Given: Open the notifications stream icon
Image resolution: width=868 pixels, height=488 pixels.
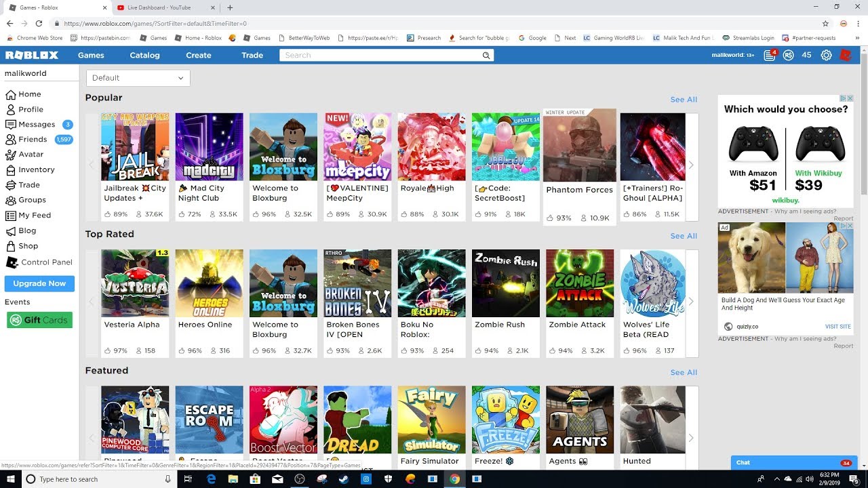Looking at the screenshot, I should point(770,55).
